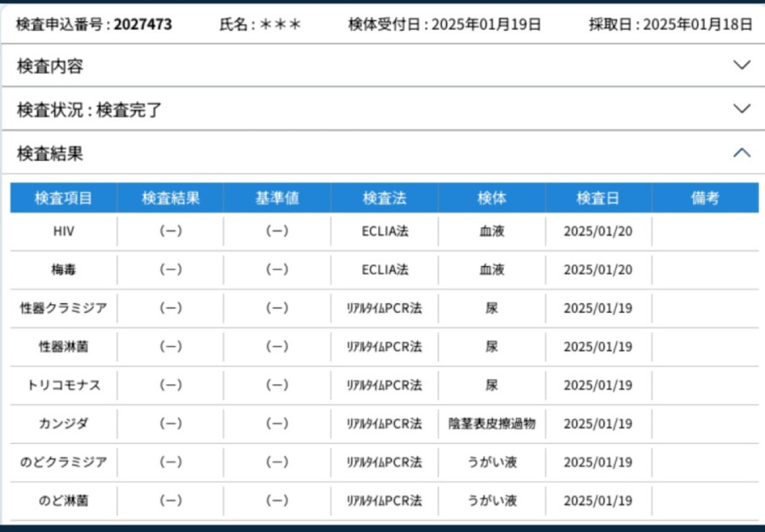Select the トリコモナス row label
Image resolution: width=765 pixels, height=532 pixels.
point(63,385)
